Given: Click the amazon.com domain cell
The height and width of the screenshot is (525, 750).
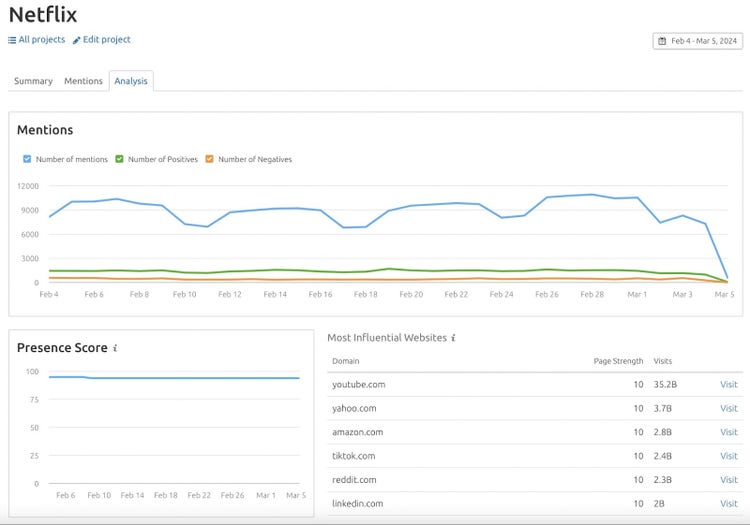Looking at the screenshot, I should pyautogui.click(x=358, y=432).
